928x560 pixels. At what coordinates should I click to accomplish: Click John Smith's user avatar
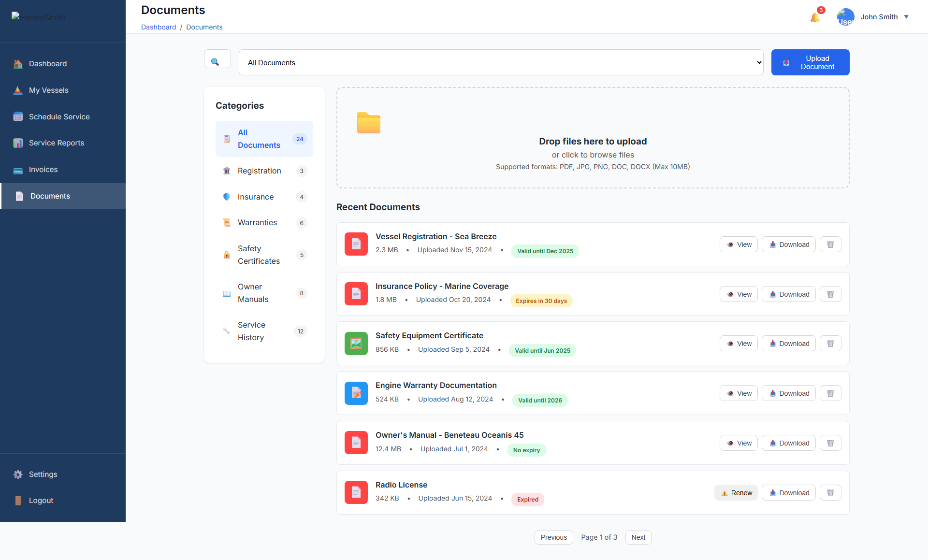pos(845,17)
